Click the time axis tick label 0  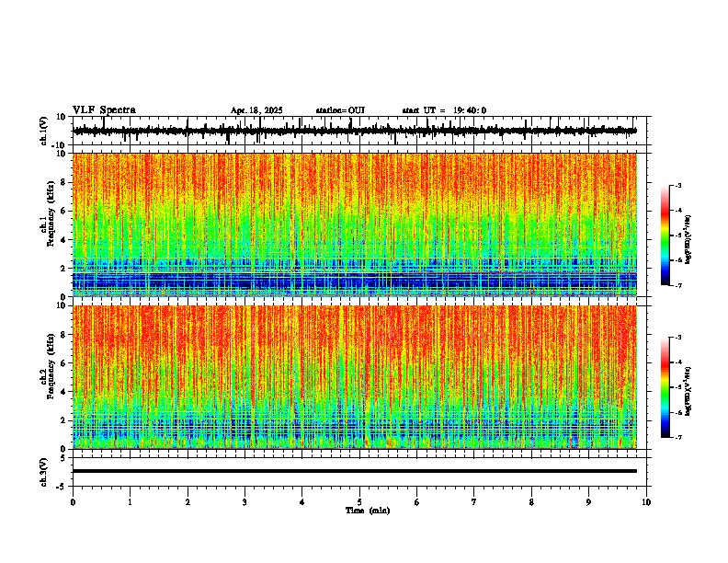coord(73,502)
